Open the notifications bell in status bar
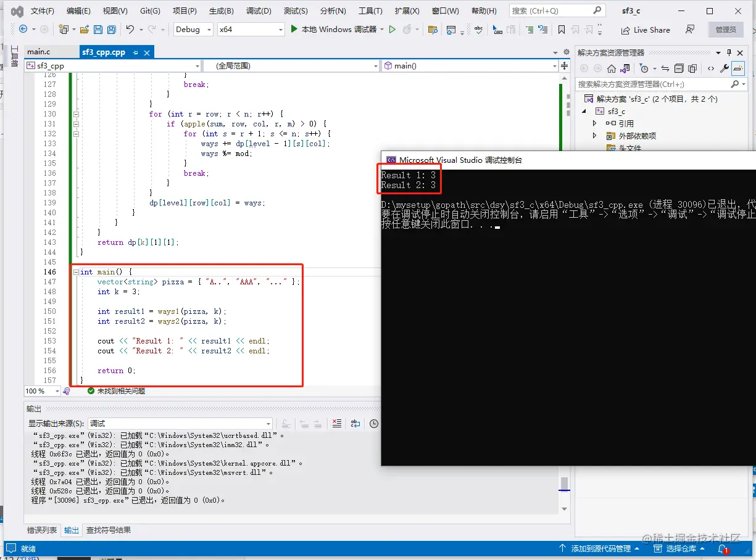This screenshot has width=756, height=560. (722, 548)
